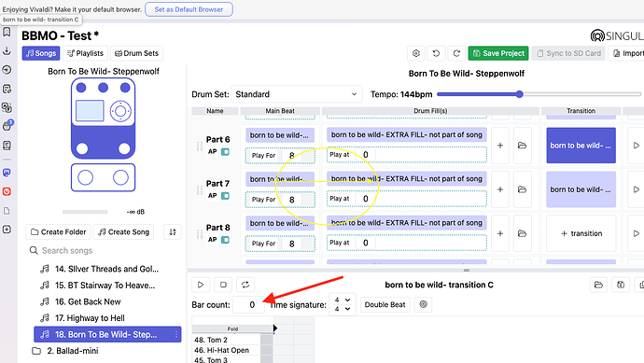Add drum fill to Part 8
Screen dimensions: 644x363
pos(500,233)
